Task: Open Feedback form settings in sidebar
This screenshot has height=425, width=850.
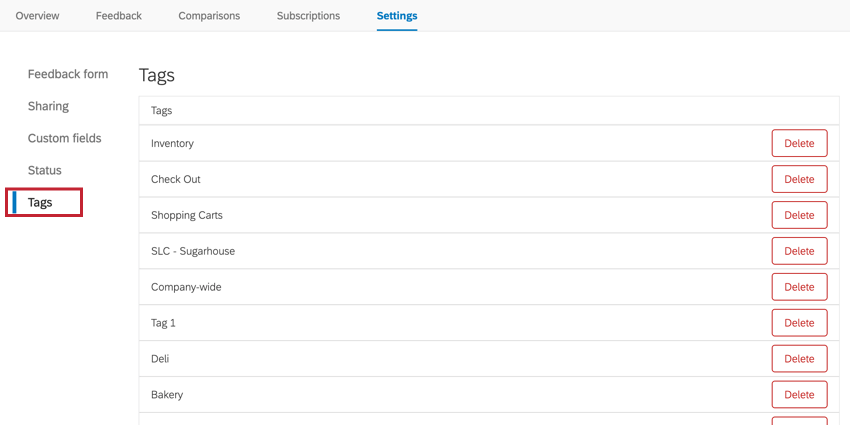Action: (x=68, y=74)
